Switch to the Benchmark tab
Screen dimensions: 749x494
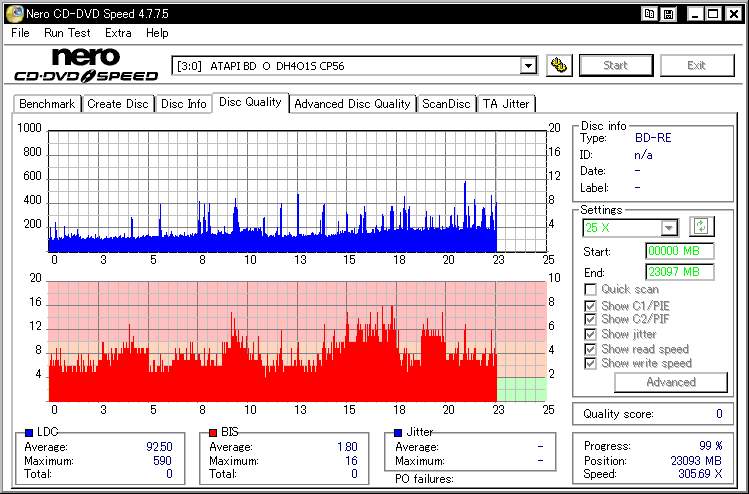point(47,104)
